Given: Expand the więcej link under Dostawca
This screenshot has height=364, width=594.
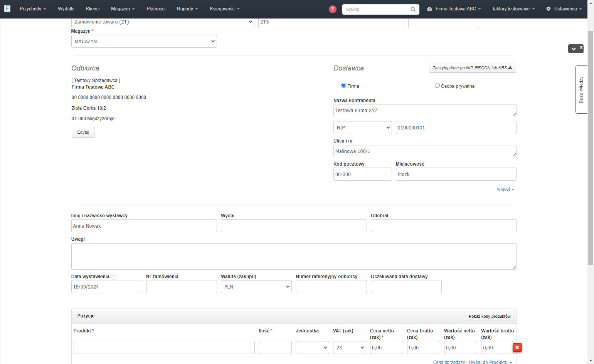Looking at the screenshot, I should [505, 189].
